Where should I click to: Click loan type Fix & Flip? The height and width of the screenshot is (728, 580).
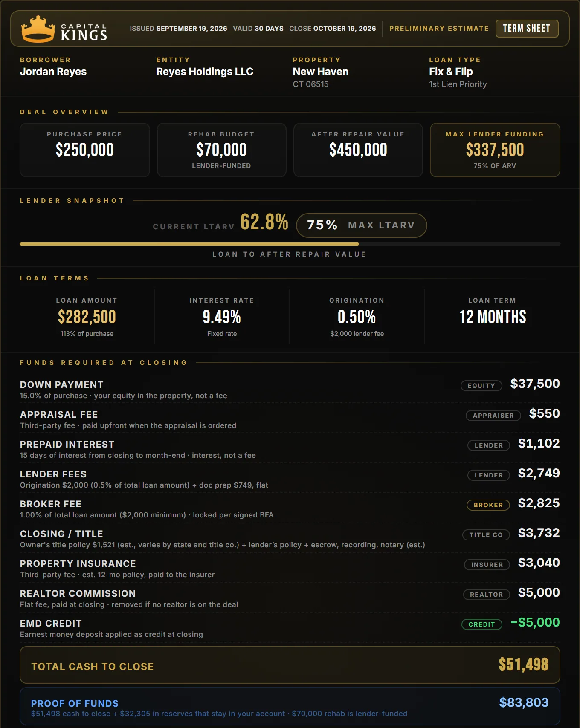click(x=451, y=72)
